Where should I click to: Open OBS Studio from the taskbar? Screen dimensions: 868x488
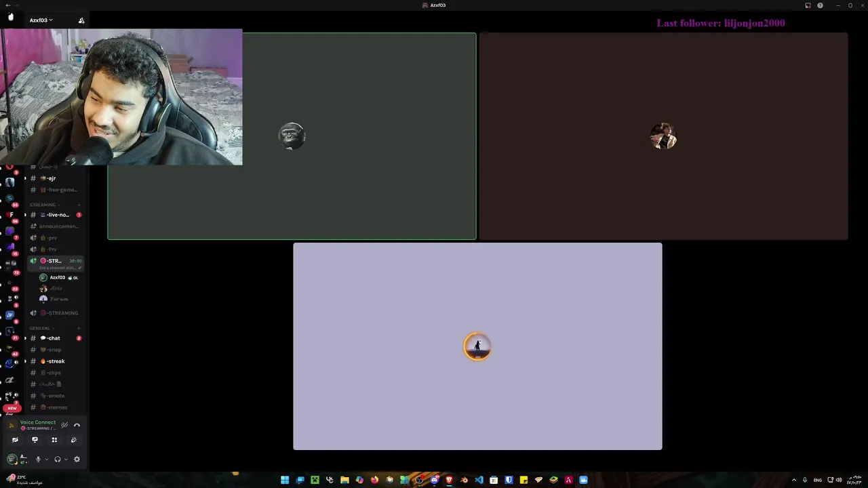419,480
